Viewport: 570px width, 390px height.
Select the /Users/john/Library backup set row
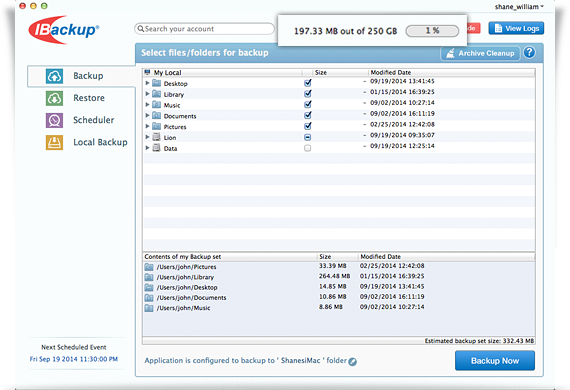tap(339, 277)
